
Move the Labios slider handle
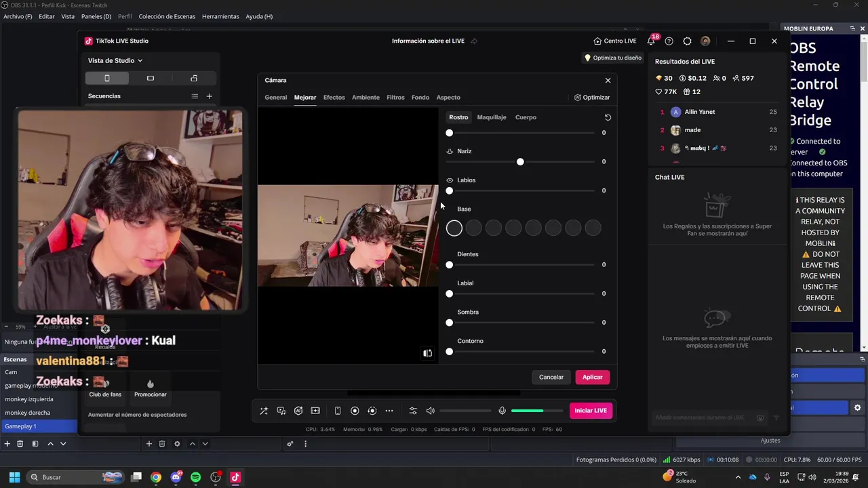pos(449,191)
